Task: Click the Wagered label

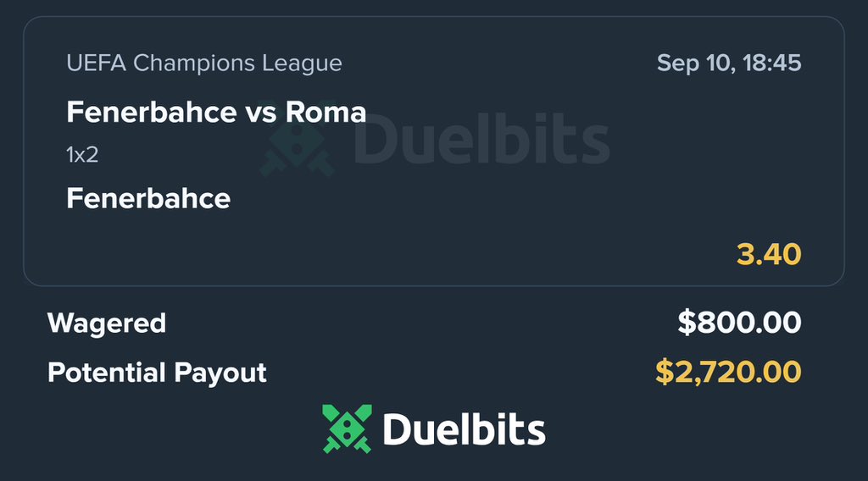Action: 107,323
